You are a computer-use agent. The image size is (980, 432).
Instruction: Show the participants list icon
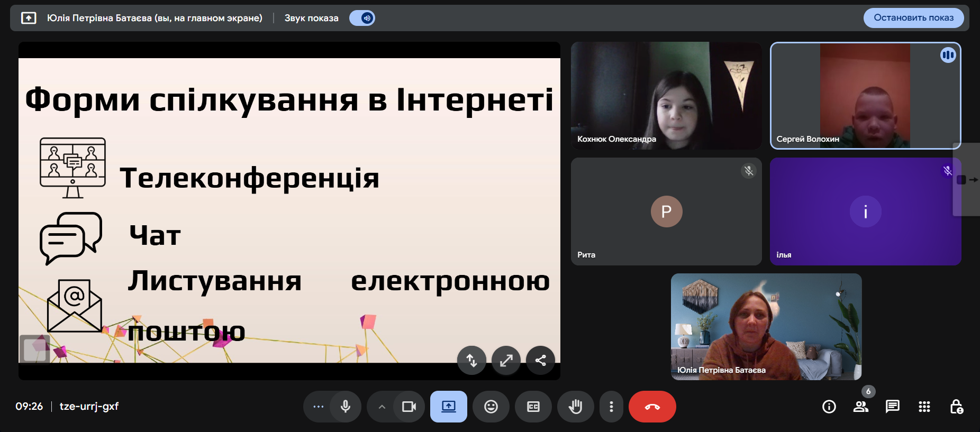(860, 407)
